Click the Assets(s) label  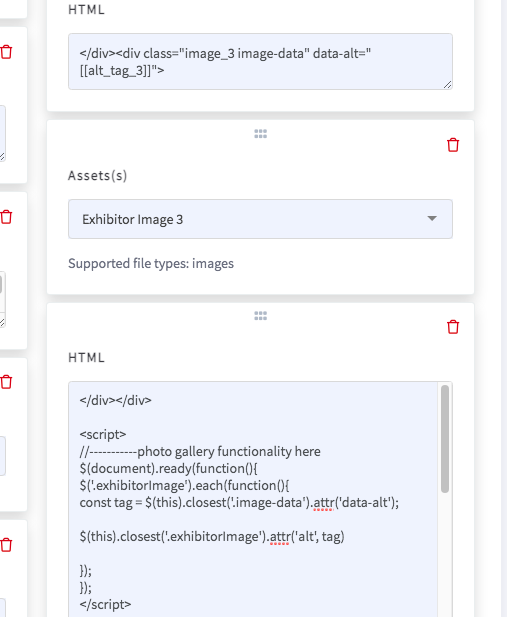click(97, 175)
